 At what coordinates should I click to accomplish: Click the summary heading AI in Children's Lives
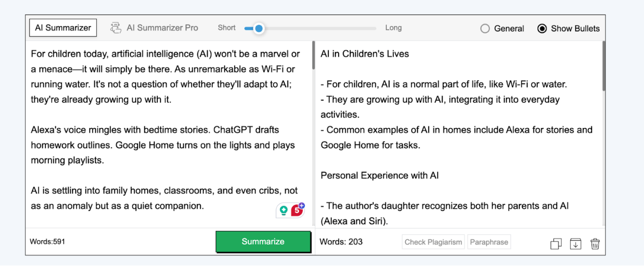365,54
